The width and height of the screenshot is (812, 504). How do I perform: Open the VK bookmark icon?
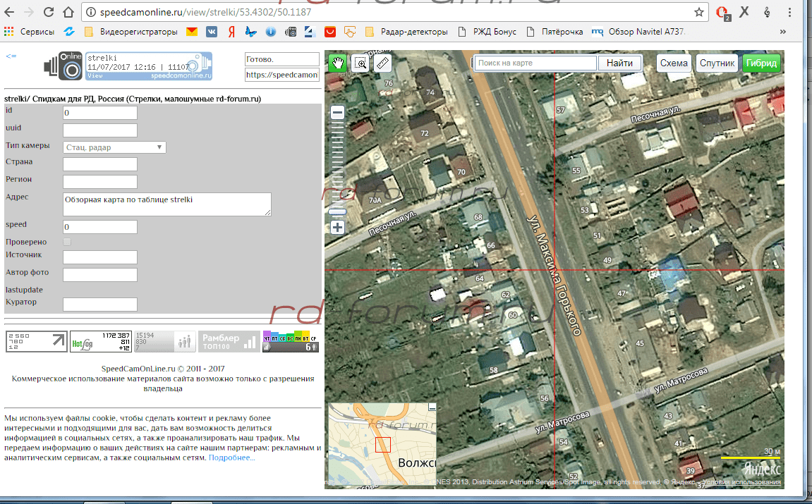(x=211, y=32)
